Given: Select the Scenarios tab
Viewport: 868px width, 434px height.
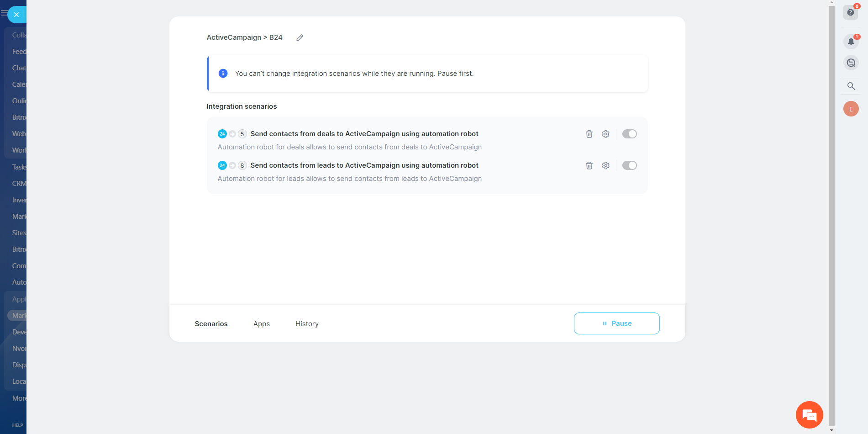Looking at the screenshot, I should [211, 324].
